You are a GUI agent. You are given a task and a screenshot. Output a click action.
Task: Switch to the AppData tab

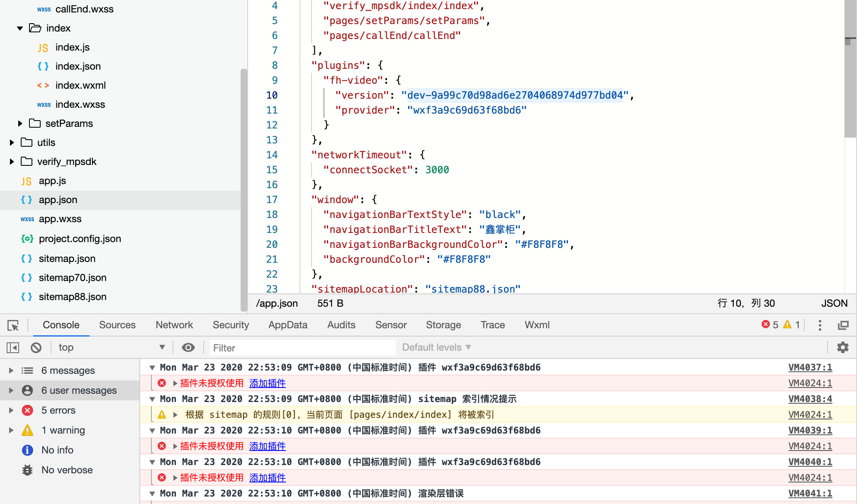click(x=288, y=325)
